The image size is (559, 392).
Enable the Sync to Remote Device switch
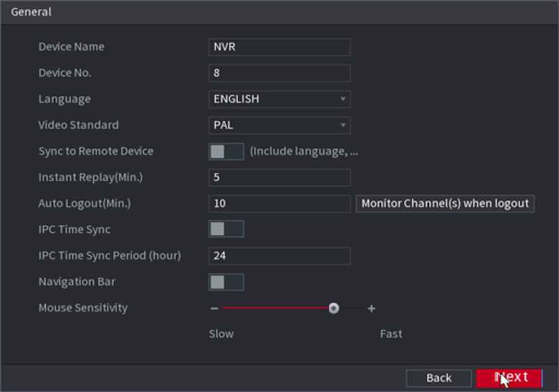(226, 152)
